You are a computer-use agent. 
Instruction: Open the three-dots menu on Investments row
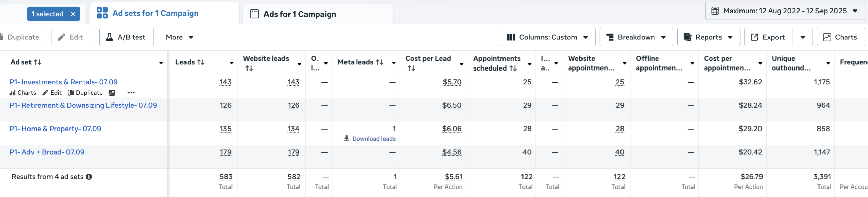(x=131, y=93)
